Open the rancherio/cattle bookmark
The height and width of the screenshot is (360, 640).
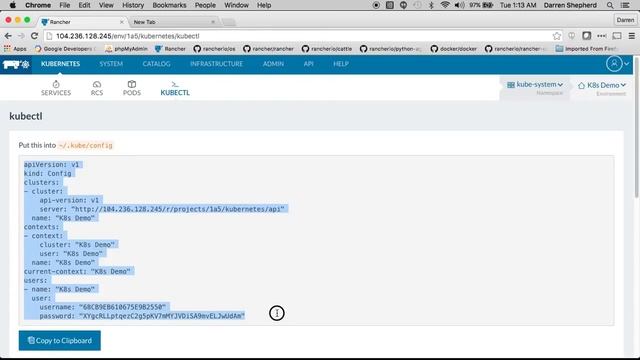point(327,49)
